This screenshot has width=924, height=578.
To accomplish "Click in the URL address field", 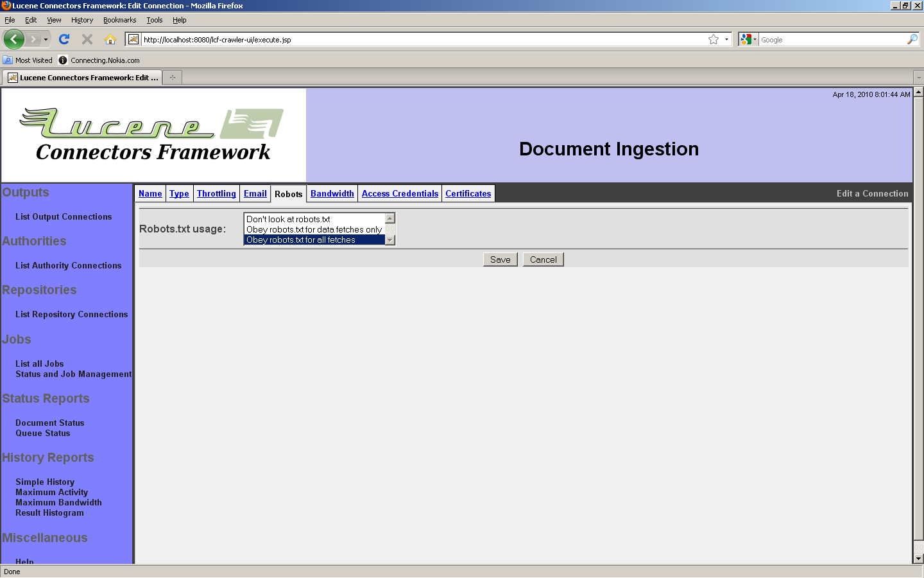I will [417, 39].
